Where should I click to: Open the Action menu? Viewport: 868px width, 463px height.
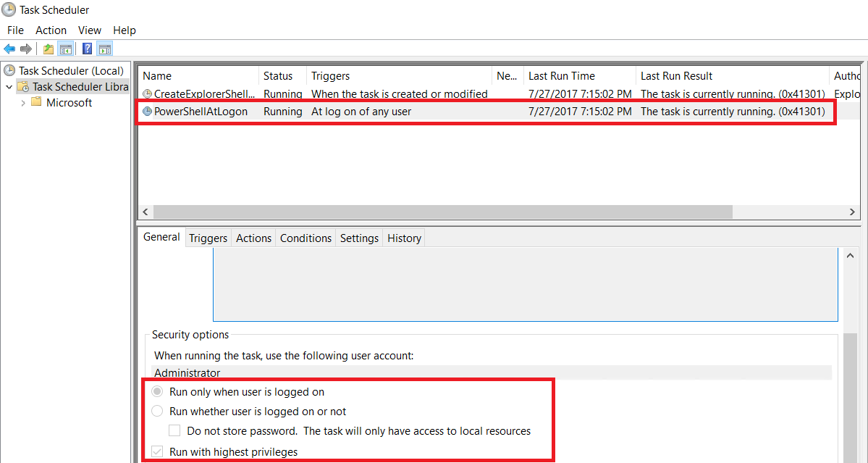[x=51, y=30]
